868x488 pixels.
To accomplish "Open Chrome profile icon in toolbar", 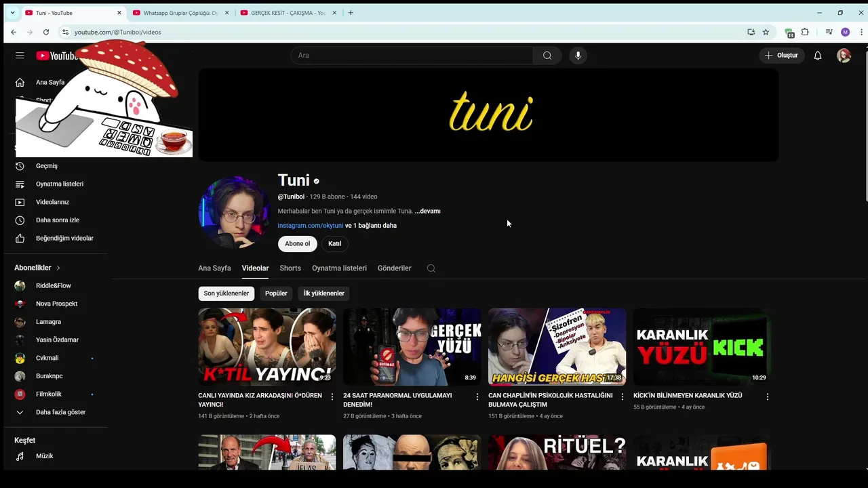I will point(845,32).
